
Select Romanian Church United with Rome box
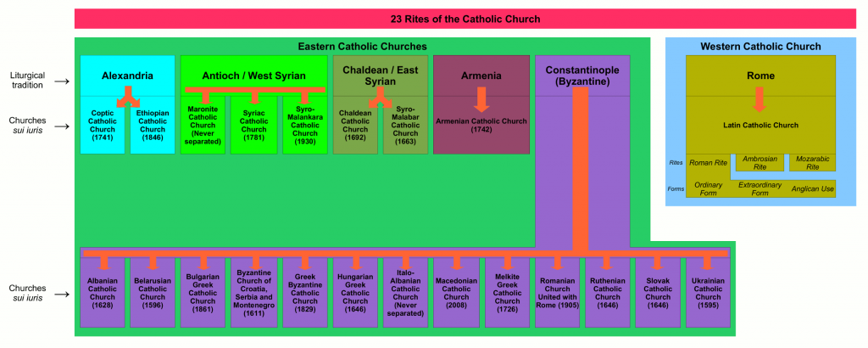(558, 293)
